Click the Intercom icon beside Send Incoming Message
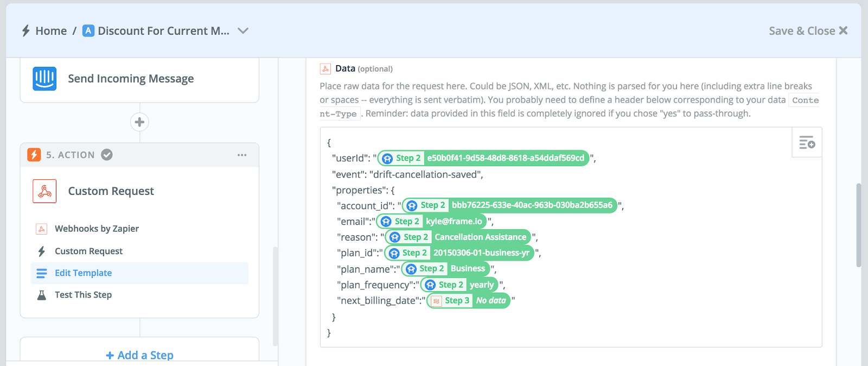 point(44,79)
